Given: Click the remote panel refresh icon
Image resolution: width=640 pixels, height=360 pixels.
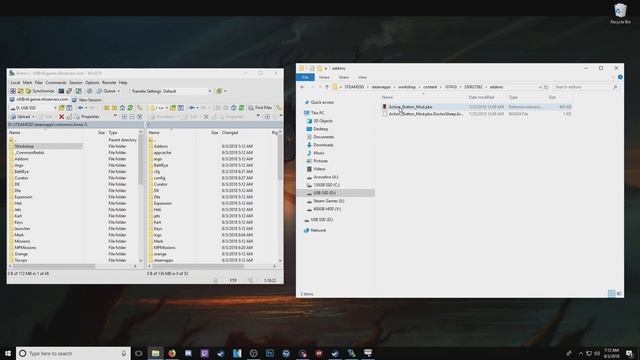Looking at the screenshot, I should click(241, 108).
